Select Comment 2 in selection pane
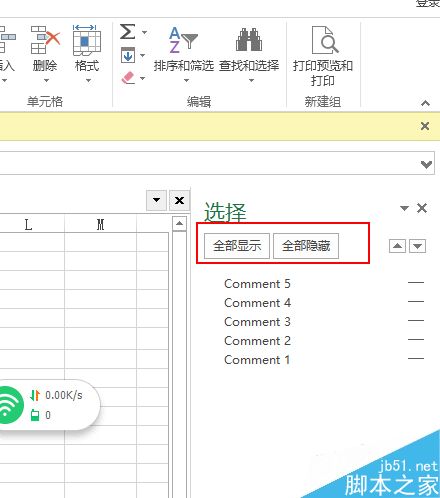This screenshot has width=440, height=498. 257,341
